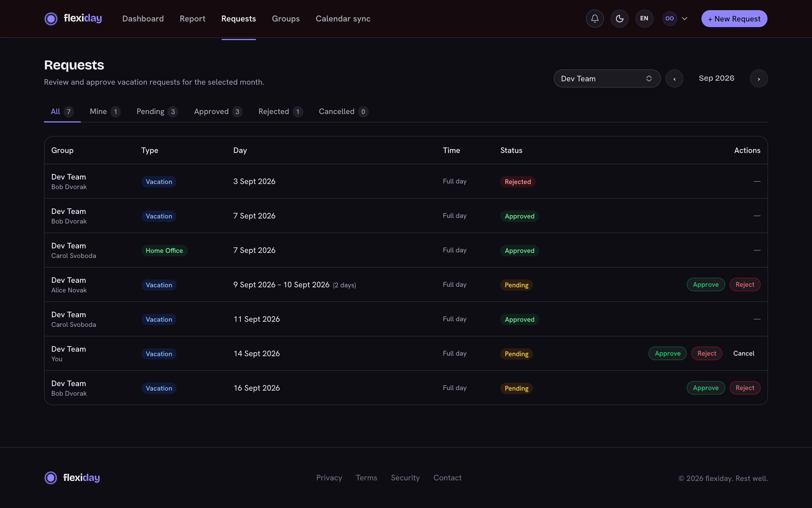The height and width of the screenshot is (508, 812).
Task: Click the flexiday logo in footer
Action: [72, 478]
